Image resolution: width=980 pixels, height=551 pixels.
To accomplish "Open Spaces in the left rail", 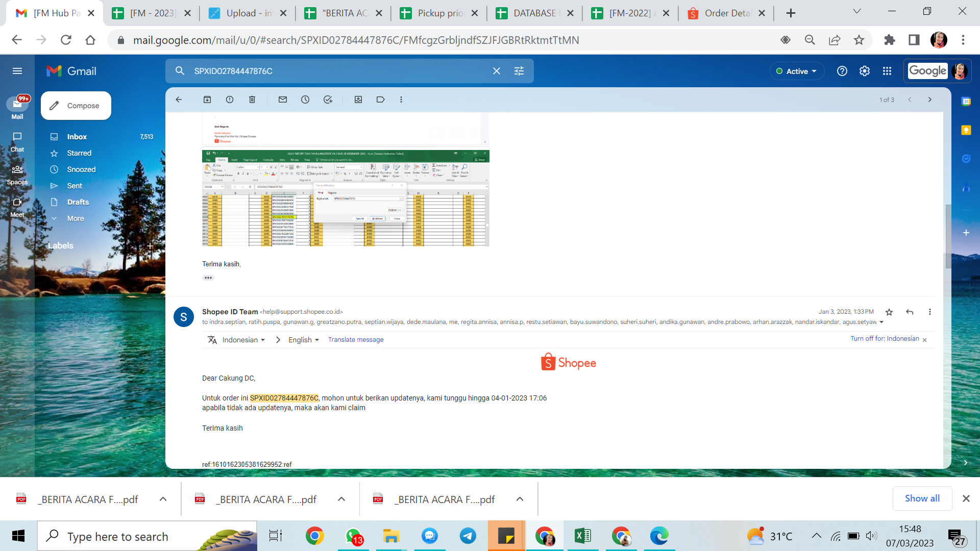I will (17, 174).
